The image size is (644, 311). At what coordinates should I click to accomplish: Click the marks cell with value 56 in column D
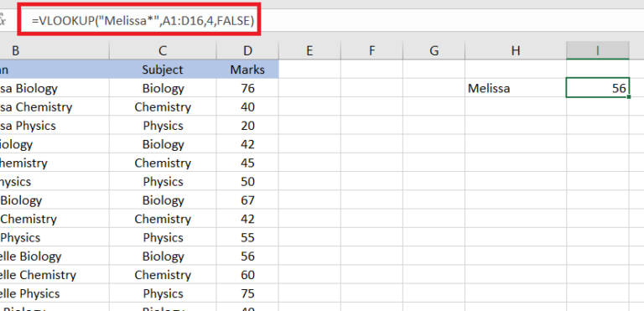click(x=247, y=256)
